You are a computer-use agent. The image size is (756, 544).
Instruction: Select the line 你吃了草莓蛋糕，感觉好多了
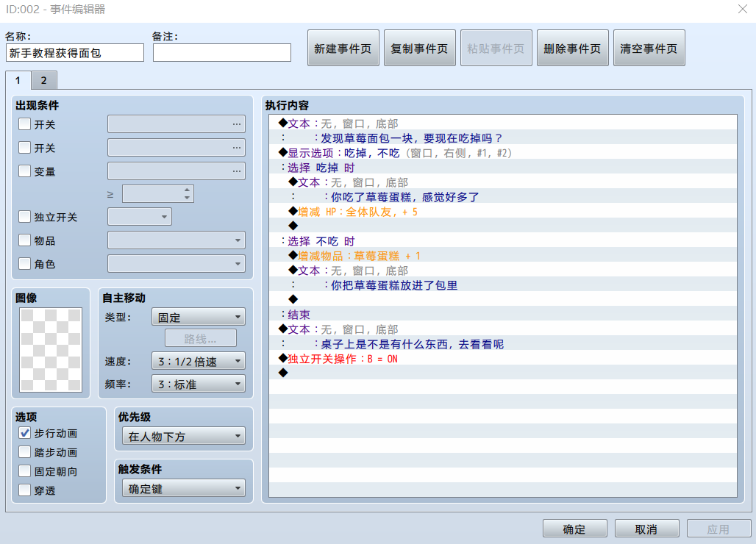coord(503,197)
